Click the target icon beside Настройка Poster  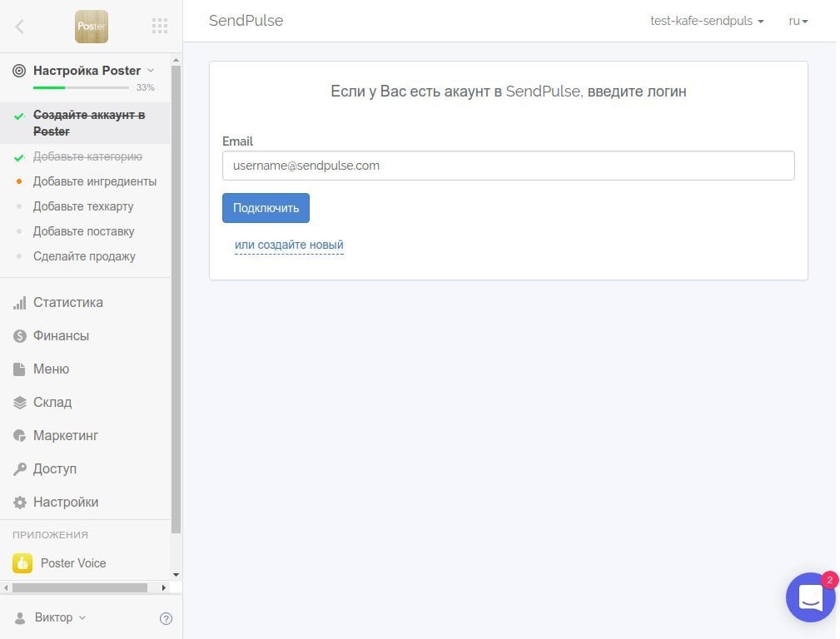tap(19, 71)
